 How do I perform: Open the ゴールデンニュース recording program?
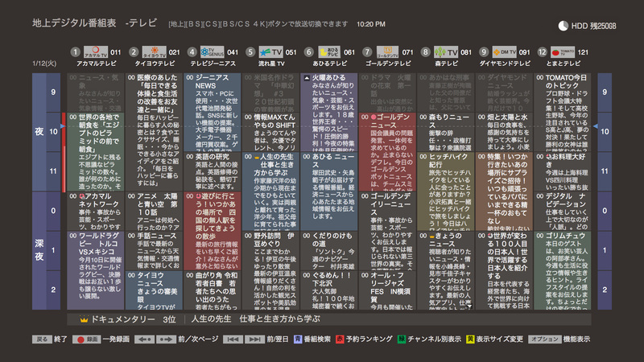coord(387,152)
